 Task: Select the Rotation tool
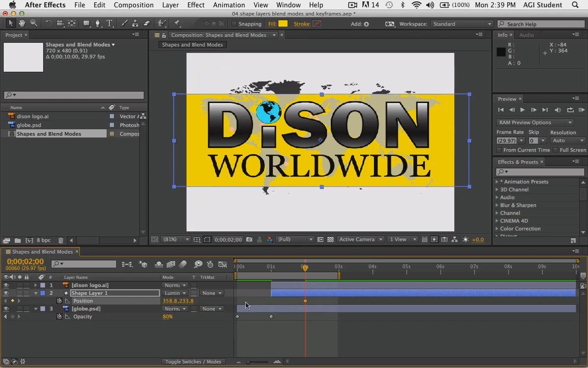[48, 23]
